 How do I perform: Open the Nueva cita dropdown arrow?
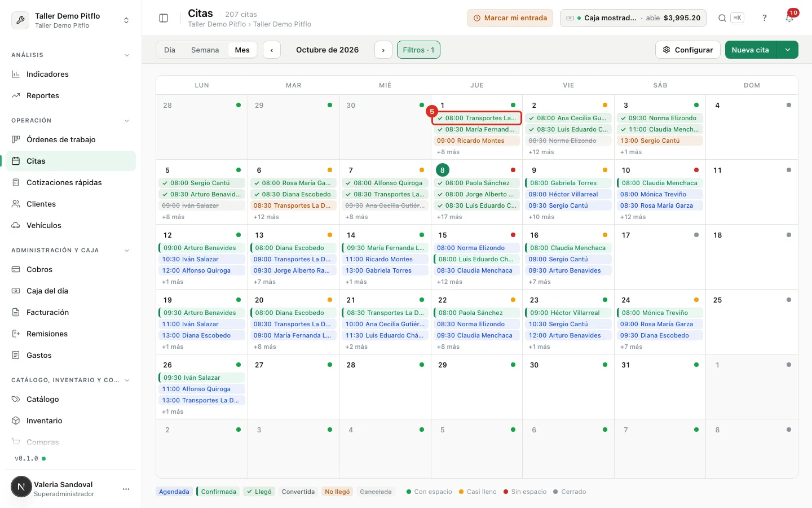(x=787, y=50)
